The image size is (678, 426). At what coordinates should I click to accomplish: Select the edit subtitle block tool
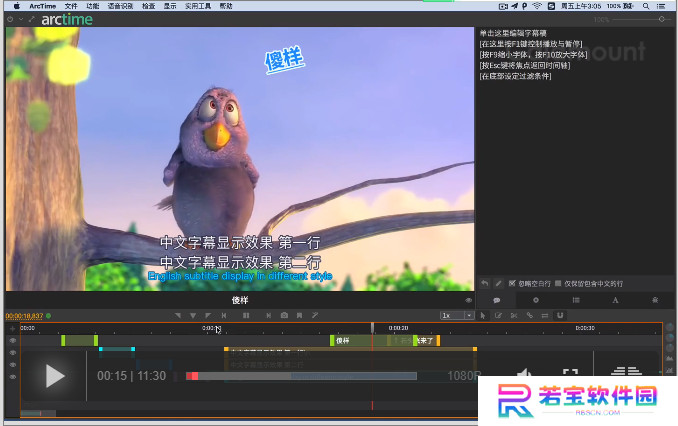[x=499, y=316]
